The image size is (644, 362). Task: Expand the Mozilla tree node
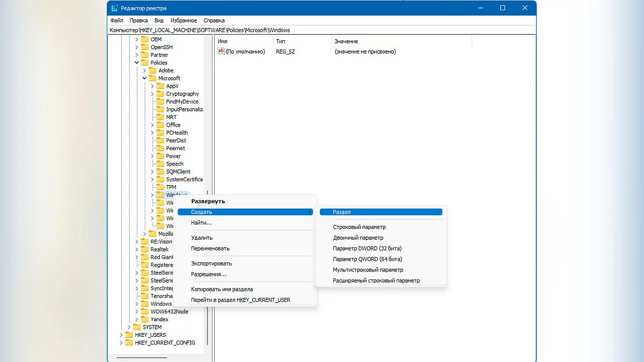pos(144,234)
